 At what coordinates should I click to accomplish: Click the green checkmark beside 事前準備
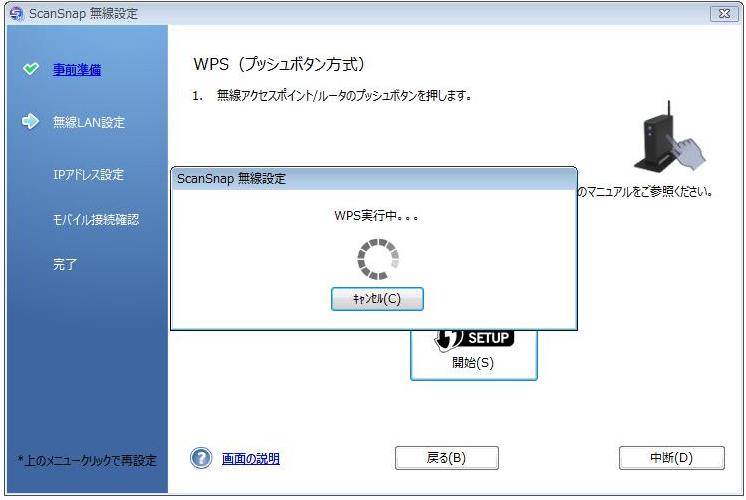click(x=30, y=69)
